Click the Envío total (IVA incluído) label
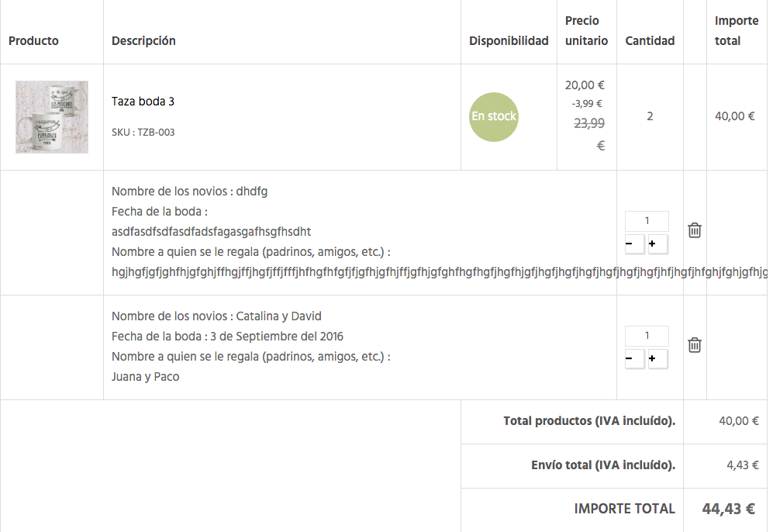The image size is (773, 532). [x=602, y=465]
